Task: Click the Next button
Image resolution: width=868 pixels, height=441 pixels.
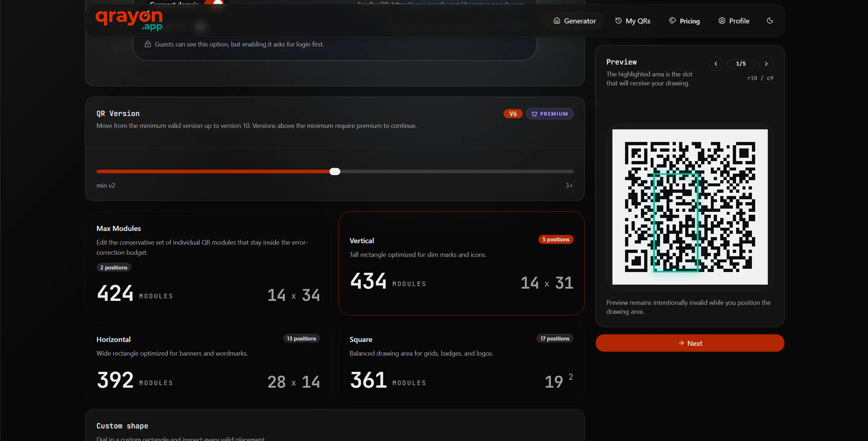Action: pos(690,343)
